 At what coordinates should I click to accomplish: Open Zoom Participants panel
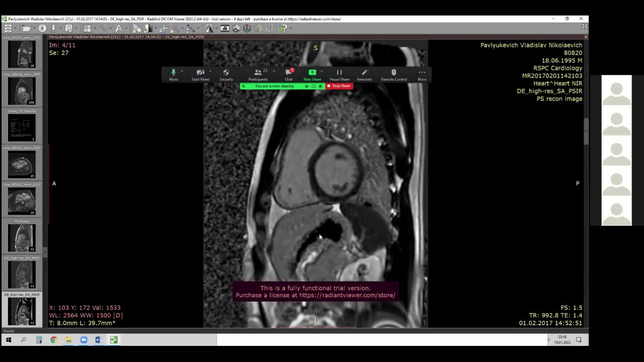(x=258, y=75)
